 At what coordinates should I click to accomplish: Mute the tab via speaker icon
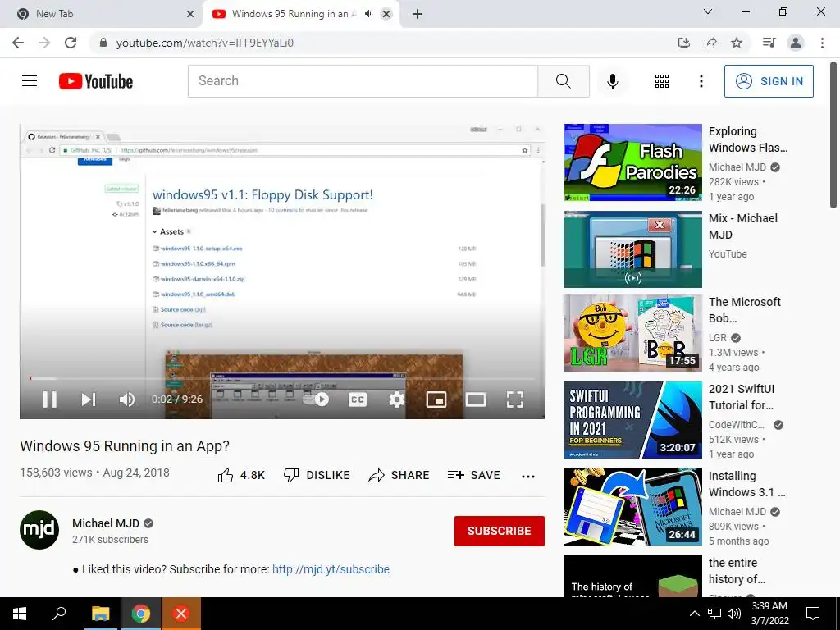(368, 14)
